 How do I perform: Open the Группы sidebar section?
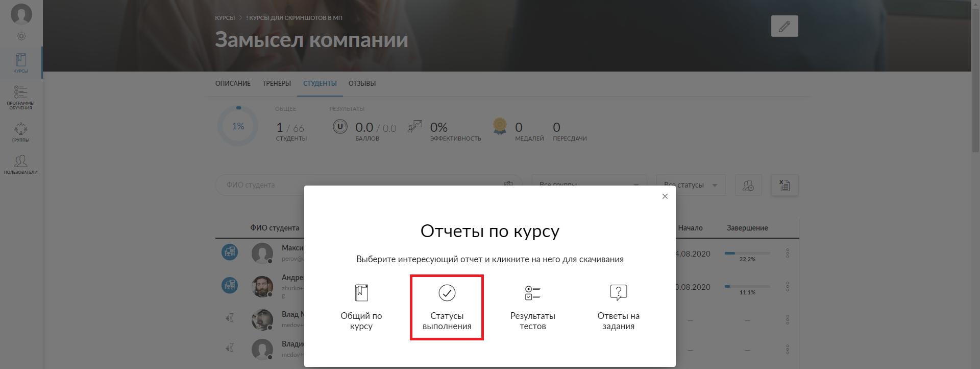tap(21, 132)
